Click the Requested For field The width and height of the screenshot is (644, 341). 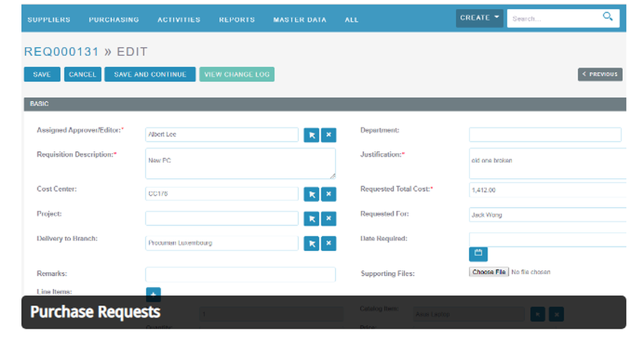tap(547, 215)
